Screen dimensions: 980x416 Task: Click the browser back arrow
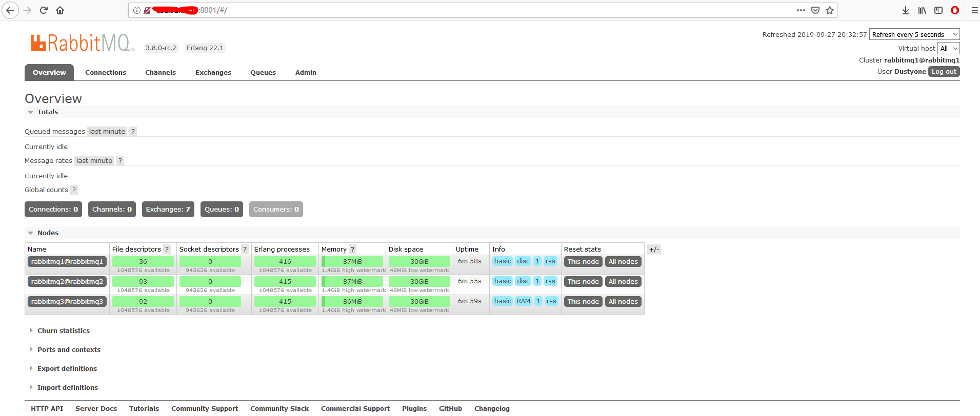[x=10, y=10]
